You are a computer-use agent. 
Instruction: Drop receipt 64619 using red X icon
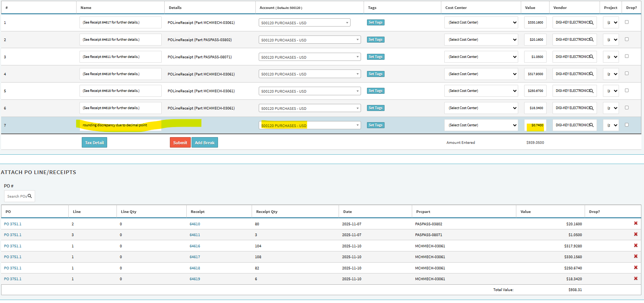635,278
